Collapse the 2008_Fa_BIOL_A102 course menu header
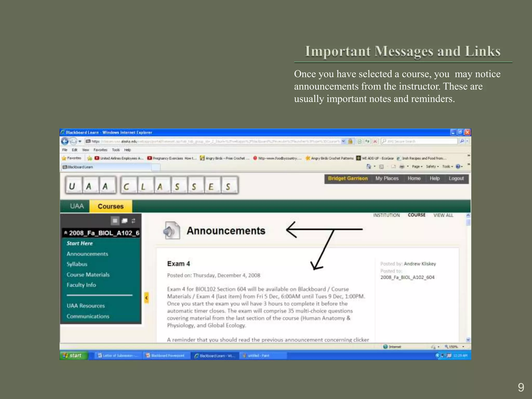The width and height of the screenshot is (532, 399). pos(66,233)
